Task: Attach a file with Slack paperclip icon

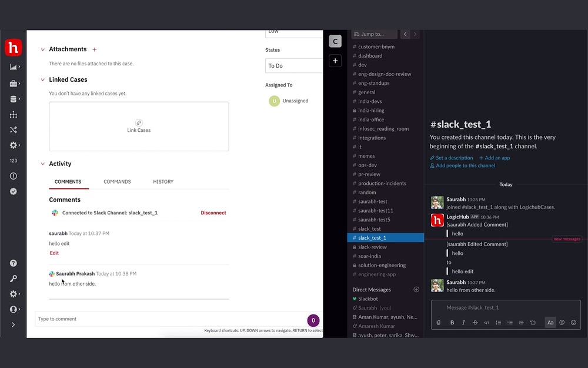Action: click(439, 323)
